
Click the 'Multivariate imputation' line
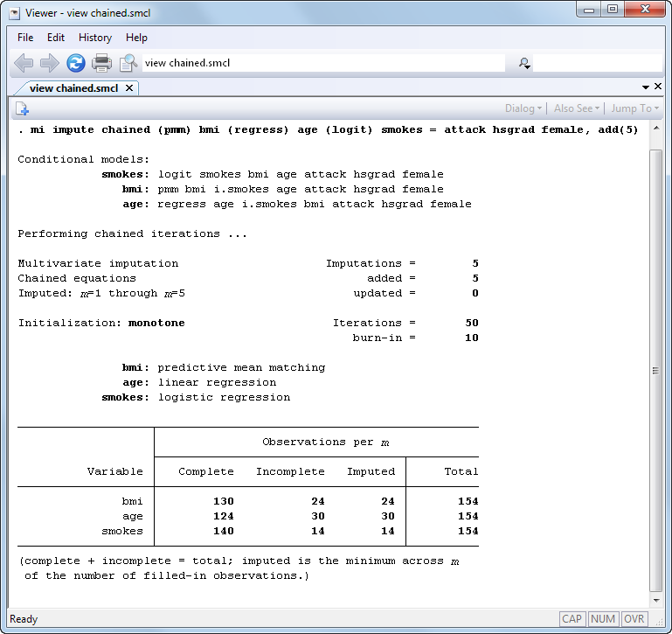[98, 263]
